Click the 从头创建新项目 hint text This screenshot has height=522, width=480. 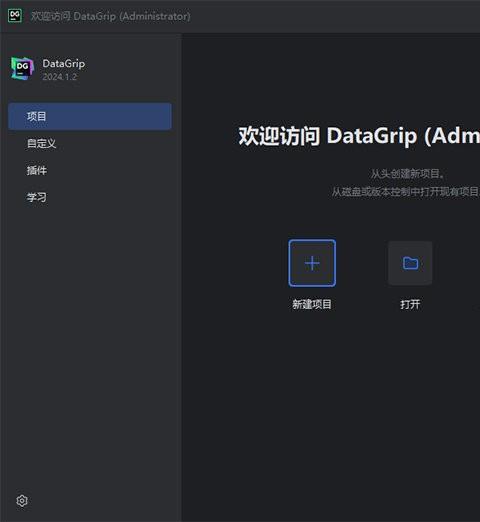pyautogui.click(x=407, y=174)
